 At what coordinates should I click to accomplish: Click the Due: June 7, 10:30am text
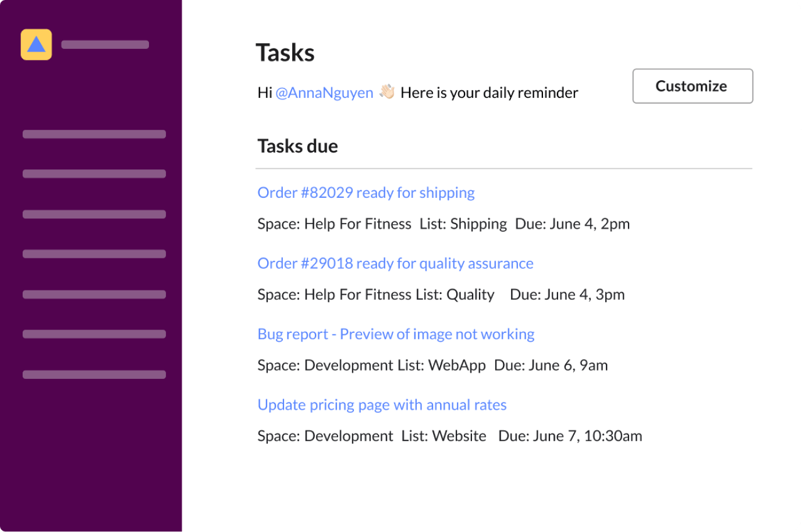tap(570, 436)
